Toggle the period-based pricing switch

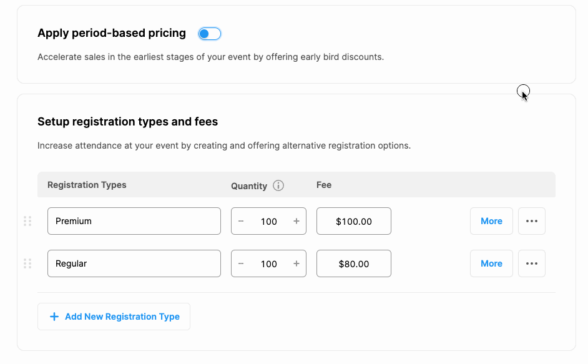pyautogui.click(x=209, y=34)
